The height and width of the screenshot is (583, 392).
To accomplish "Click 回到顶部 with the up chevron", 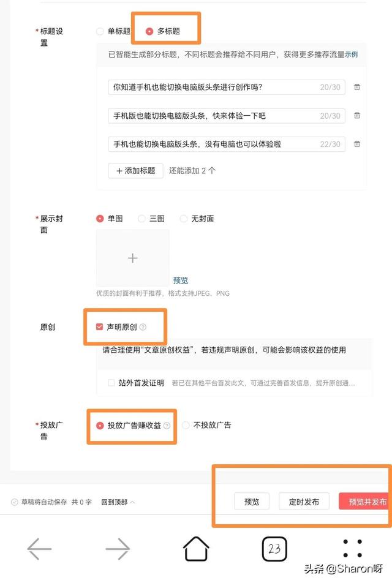I will tap(118, 502).
